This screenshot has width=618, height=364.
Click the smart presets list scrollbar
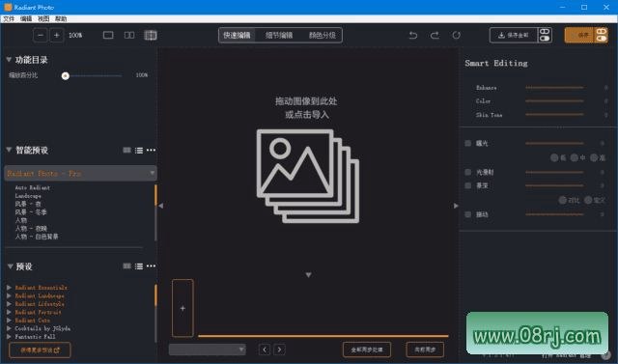pyautogui.click(x=155, y=212)
